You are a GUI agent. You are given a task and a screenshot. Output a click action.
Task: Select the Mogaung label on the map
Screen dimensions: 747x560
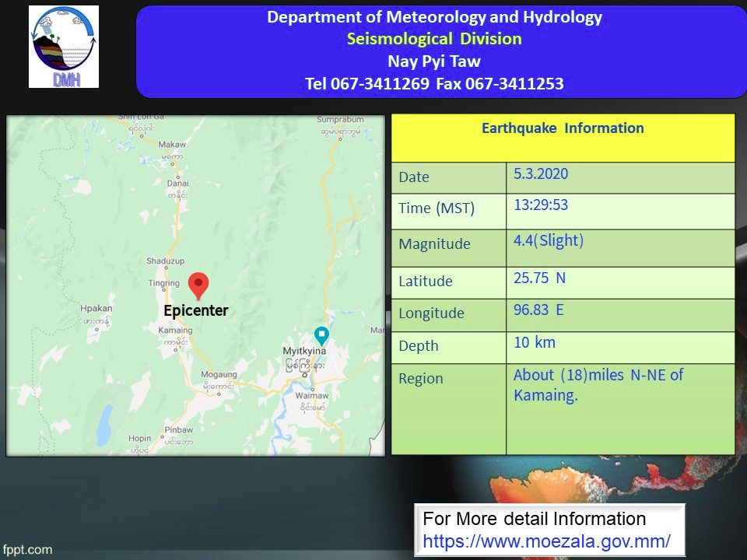pyautogui.click(x=218, y=375)
